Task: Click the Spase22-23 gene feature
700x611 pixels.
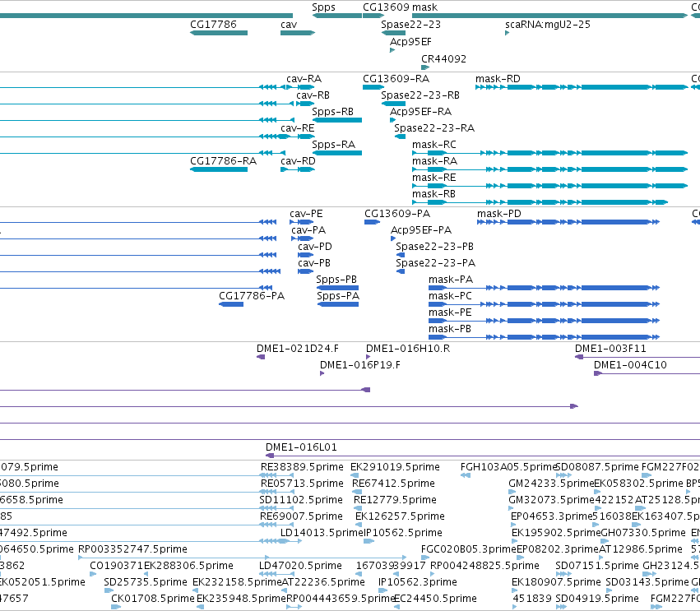Action: coord(393,33)
